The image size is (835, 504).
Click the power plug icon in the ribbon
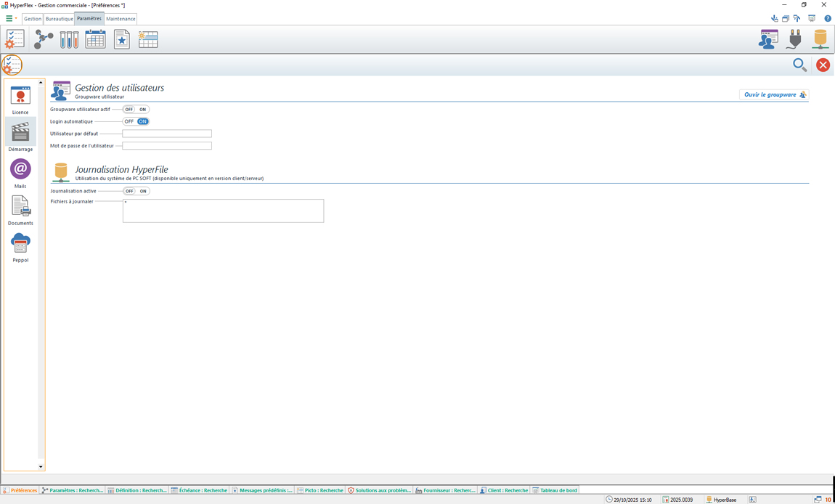(794, 39)
